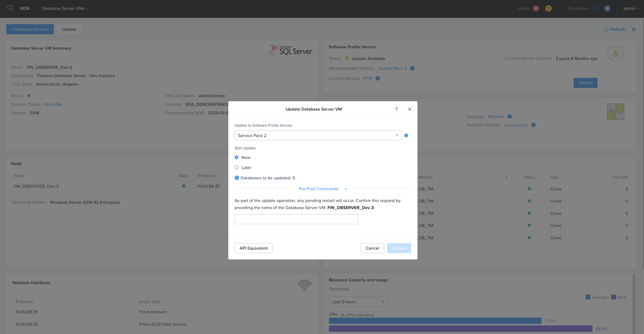Click the VM name confirmation text field
Viewport: 644px width, 334px height.
click(296, 219)
